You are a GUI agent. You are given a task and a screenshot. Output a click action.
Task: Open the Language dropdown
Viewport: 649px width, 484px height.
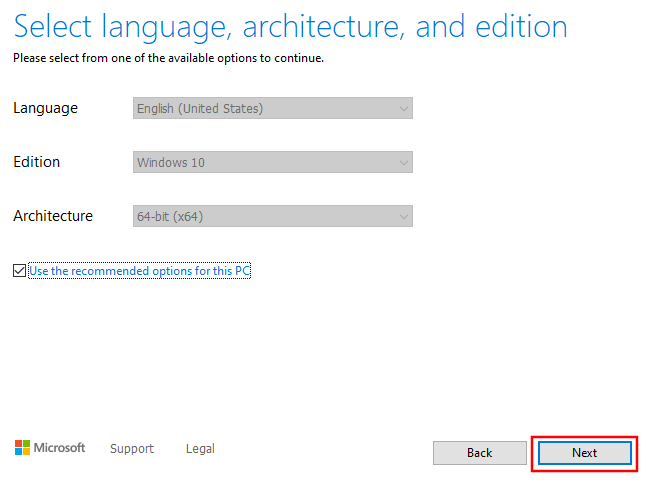273,108
